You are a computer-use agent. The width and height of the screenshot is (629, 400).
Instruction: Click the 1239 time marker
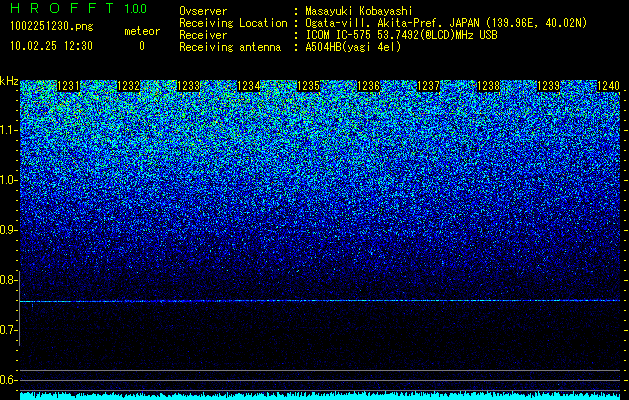pos(549,86)
